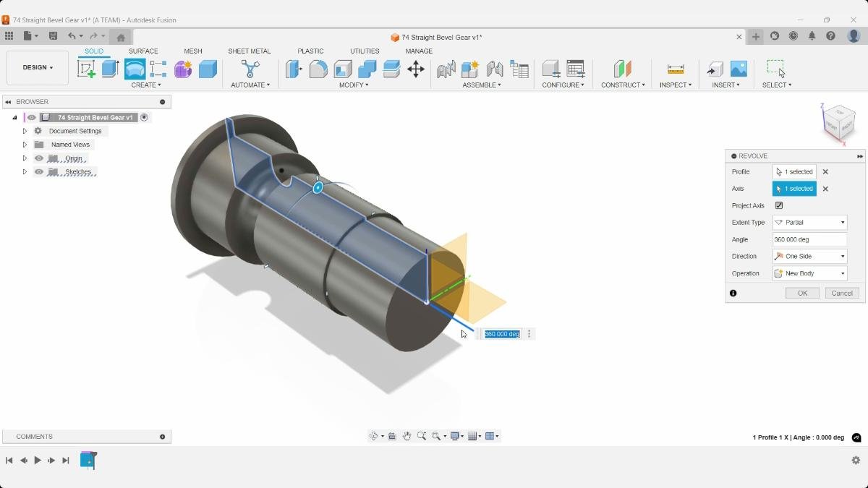The width and height of the screenshot is (868, 488).
Task: Pick the Combine tool icon
Action: coord(367,69)
